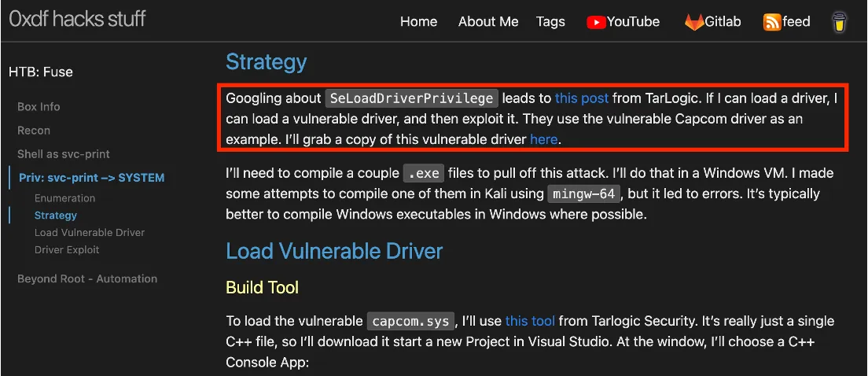Jump to Load Vulnerable Driver in sidebar
Image resolution: width=868 pixels, height=376 pixels.
[90, 233]
